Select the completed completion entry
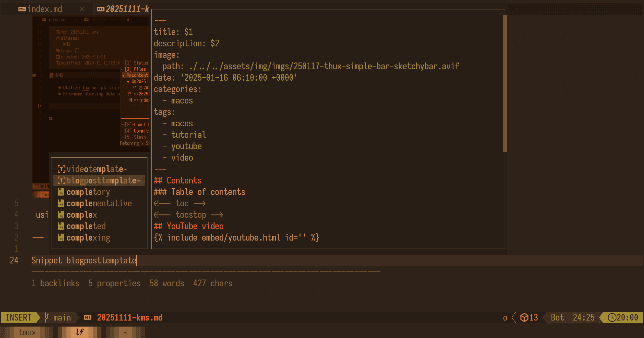 86,226
